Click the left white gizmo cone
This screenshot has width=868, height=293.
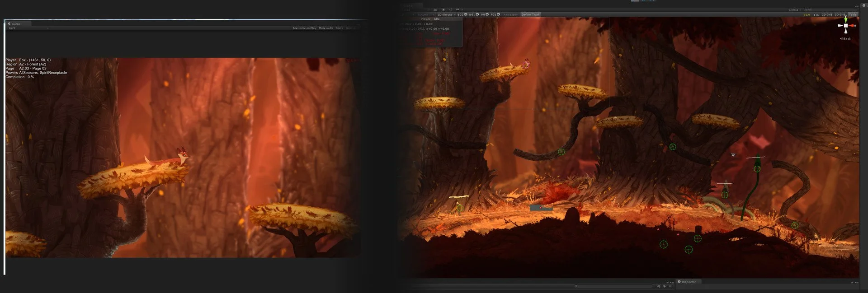pyautogui.click(x=840, y=26)
